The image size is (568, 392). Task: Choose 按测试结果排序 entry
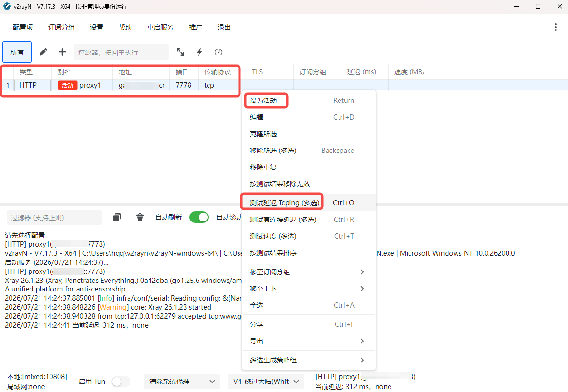coord(309,253)
